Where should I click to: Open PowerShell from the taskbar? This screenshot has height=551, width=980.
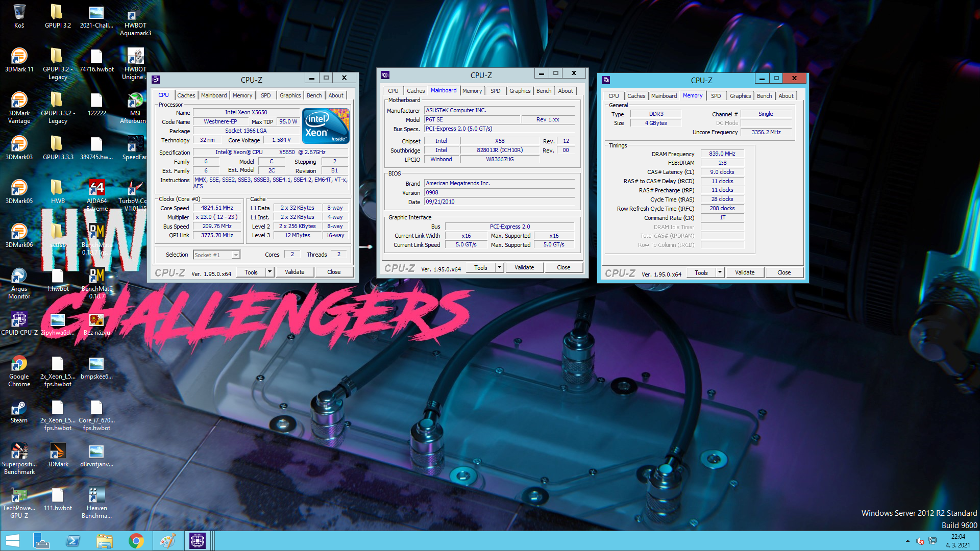coord(73,541)
